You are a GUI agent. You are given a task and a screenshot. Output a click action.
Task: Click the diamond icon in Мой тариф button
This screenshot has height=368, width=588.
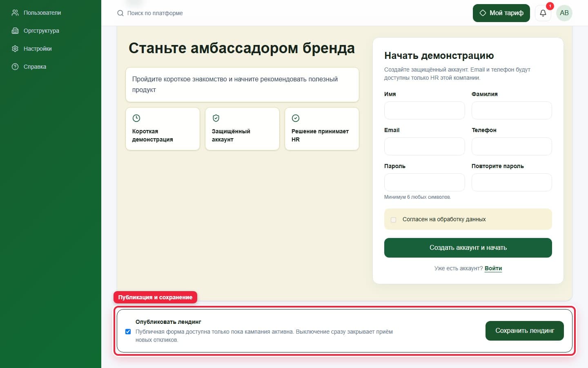(x=483, y=13)
